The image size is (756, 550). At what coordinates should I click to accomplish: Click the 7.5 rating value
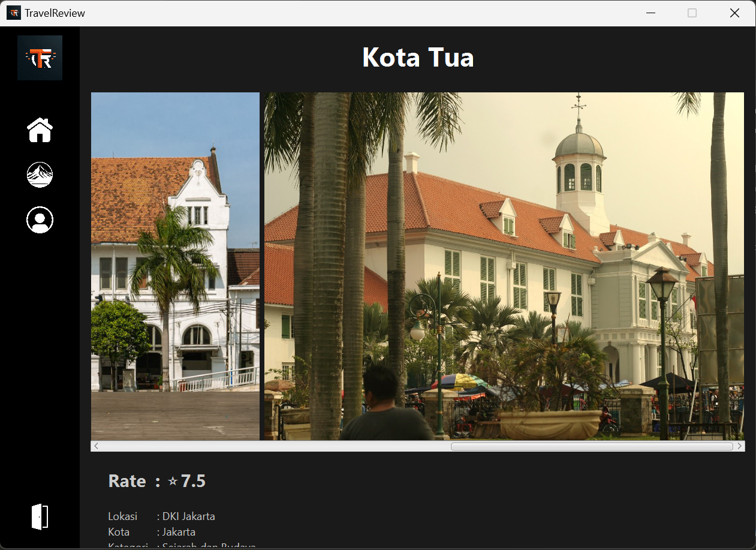(x=193, y=481)
